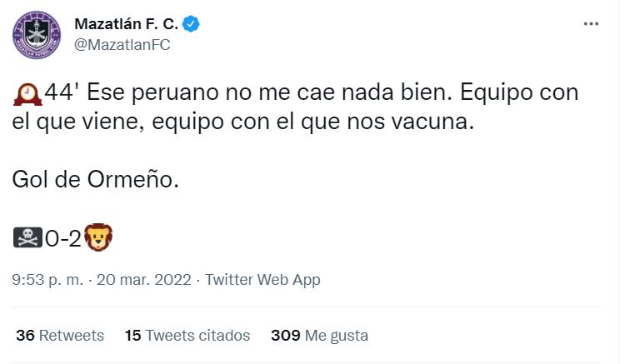Show the 309 Me gusta list

pyautogui.click(x=319, y=336)
